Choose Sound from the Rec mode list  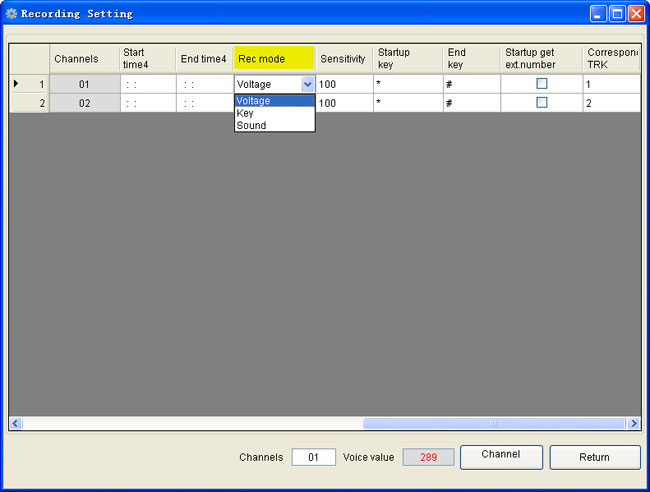point(251,126)
